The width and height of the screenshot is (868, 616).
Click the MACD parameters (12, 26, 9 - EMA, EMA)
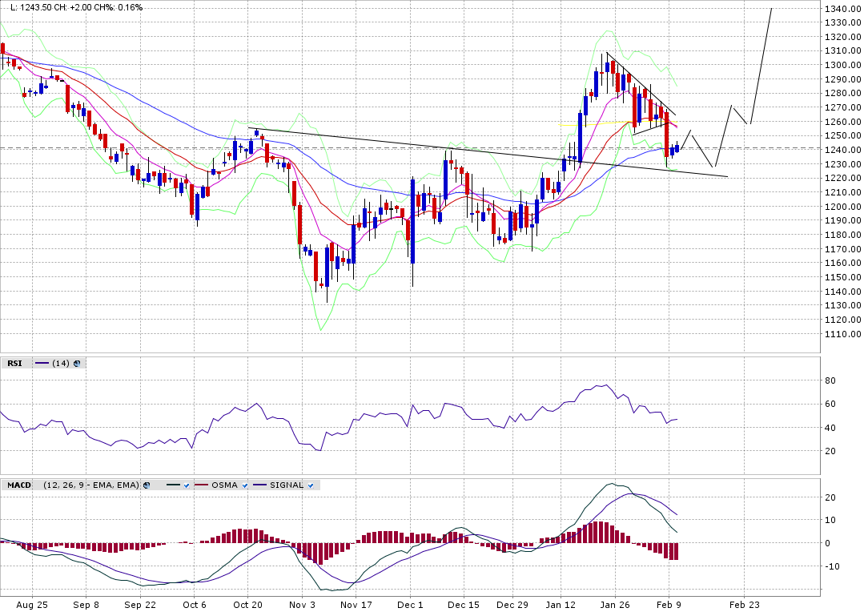[91, 485]
